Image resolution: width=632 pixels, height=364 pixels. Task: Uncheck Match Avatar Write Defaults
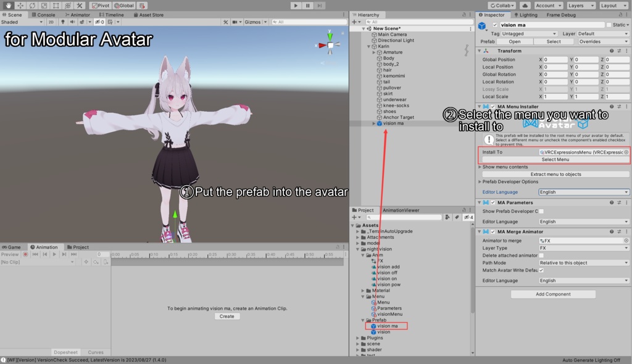[x=541, y=270]
